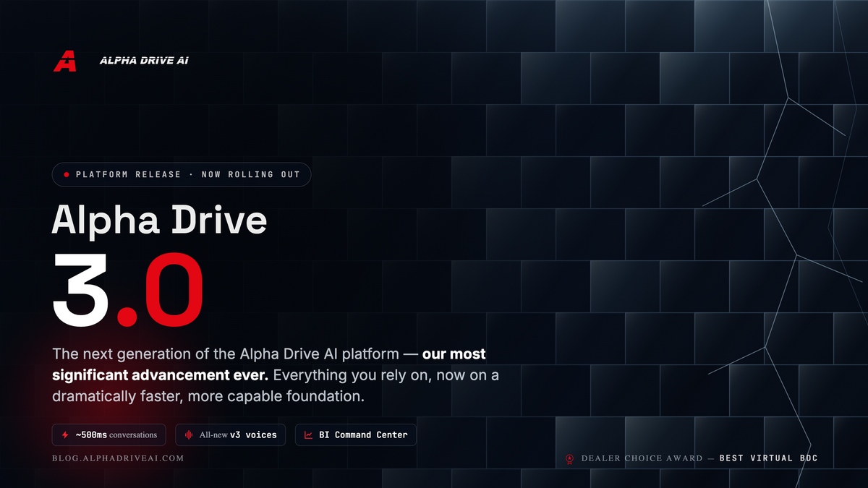Click the Platform Release Now Rolling Out badge
The height and width of the screenshot is (488, 868).
pyautogui.click(x=182, y=174)
